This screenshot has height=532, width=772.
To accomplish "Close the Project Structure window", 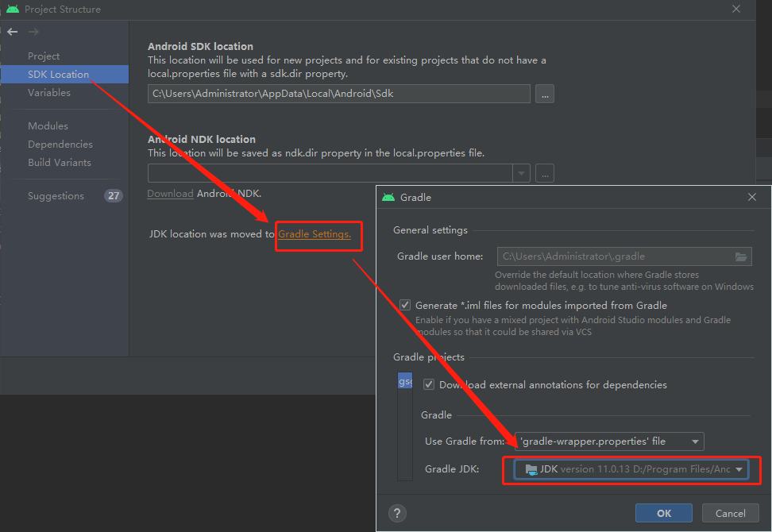I will [736, 9].
